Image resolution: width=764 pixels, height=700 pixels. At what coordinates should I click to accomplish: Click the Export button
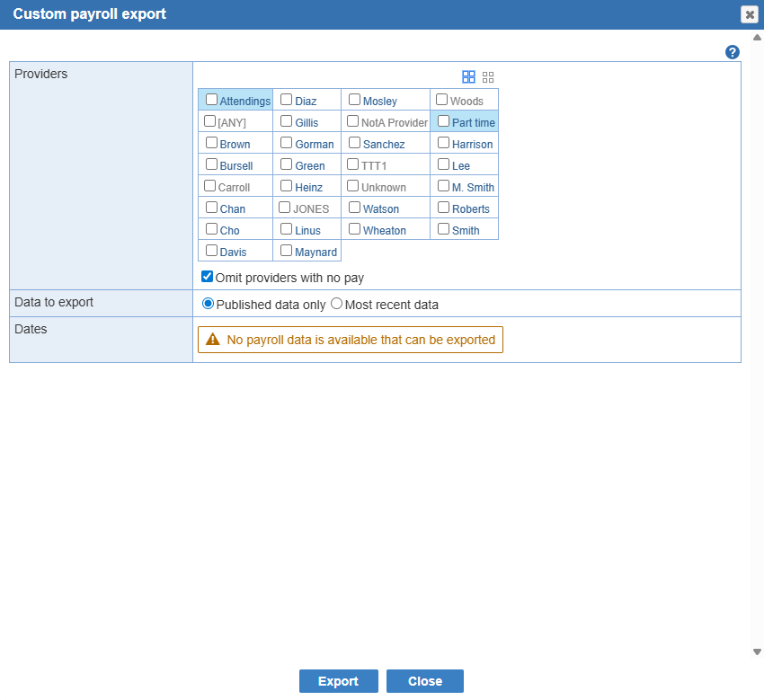click(x=339, y=681)
